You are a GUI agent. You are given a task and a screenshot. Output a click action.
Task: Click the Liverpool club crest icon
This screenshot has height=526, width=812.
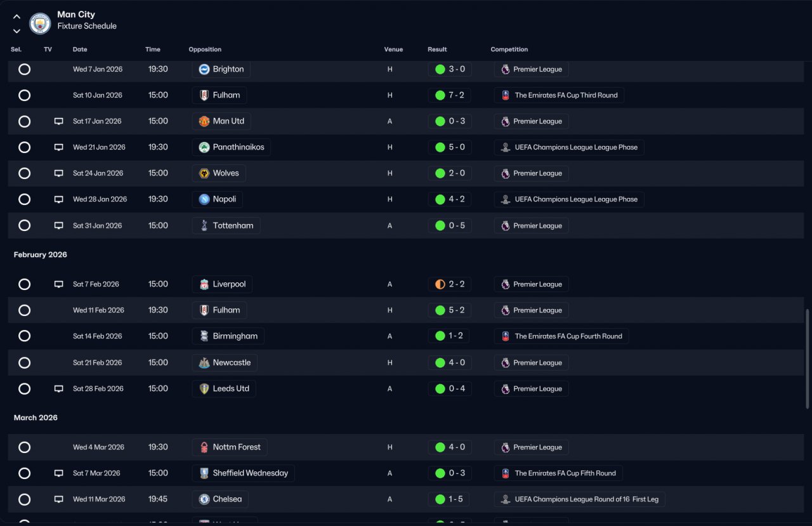(x=204, y=284)
